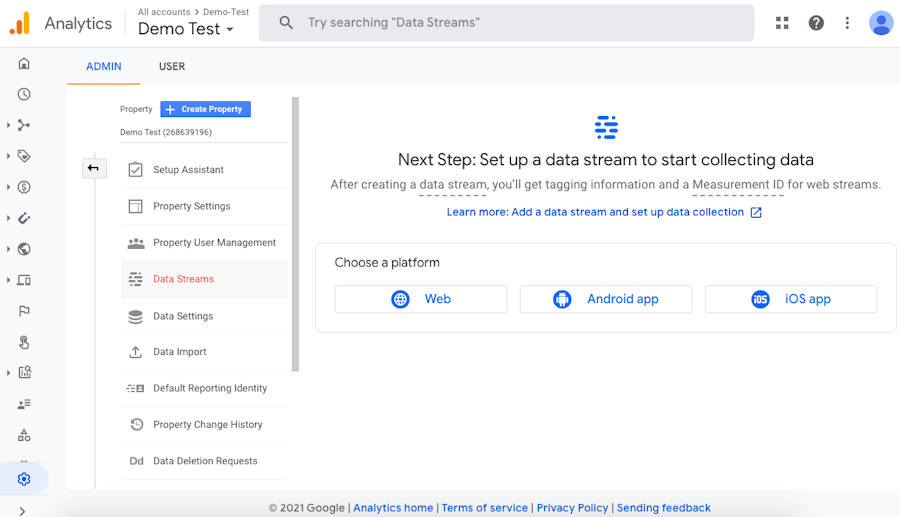Open the Demo Test property dropdown

pyautogui.click(x=186, y=29)
